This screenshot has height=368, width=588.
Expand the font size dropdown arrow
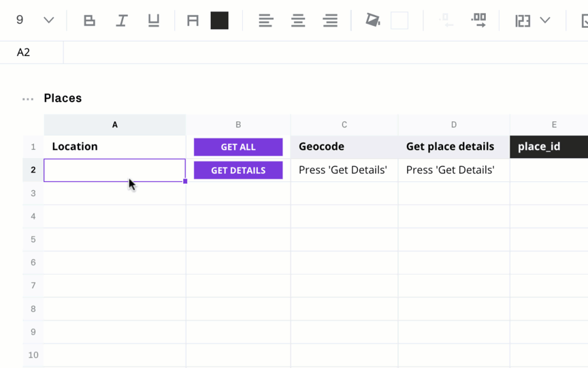49,20
